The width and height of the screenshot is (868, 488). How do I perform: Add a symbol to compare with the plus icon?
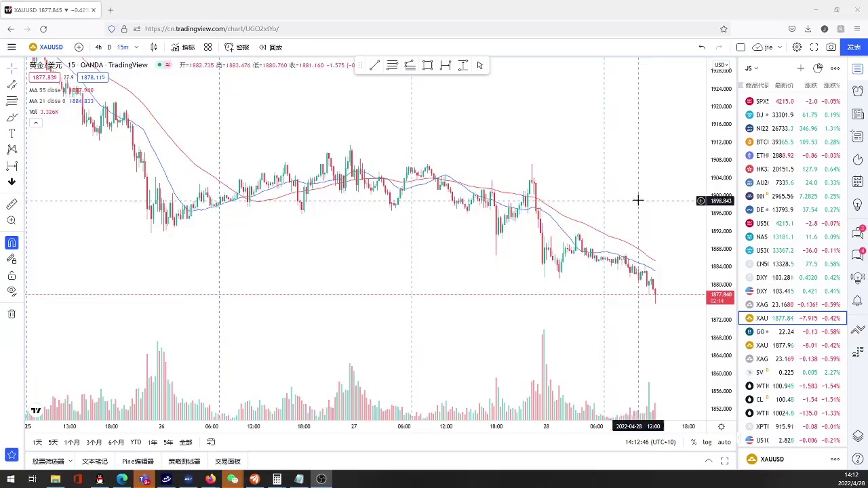tap(79, 47)
